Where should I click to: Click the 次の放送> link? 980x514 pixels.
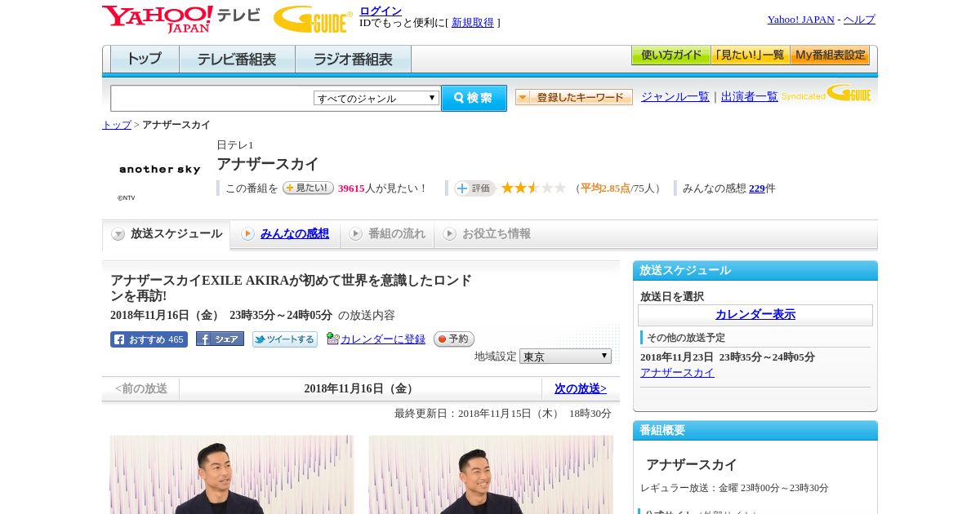[x=581, y=388]
